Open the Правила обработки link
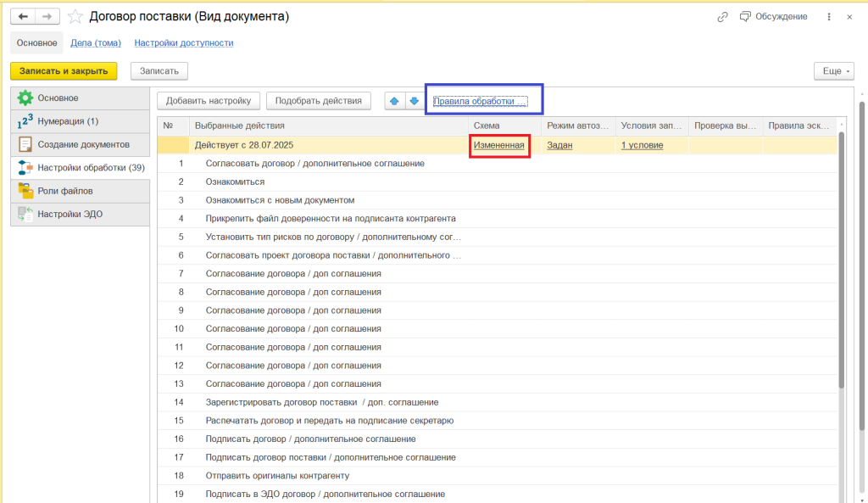Image resolution: width=868 pixels, height=503 pixels. (480, 101)
